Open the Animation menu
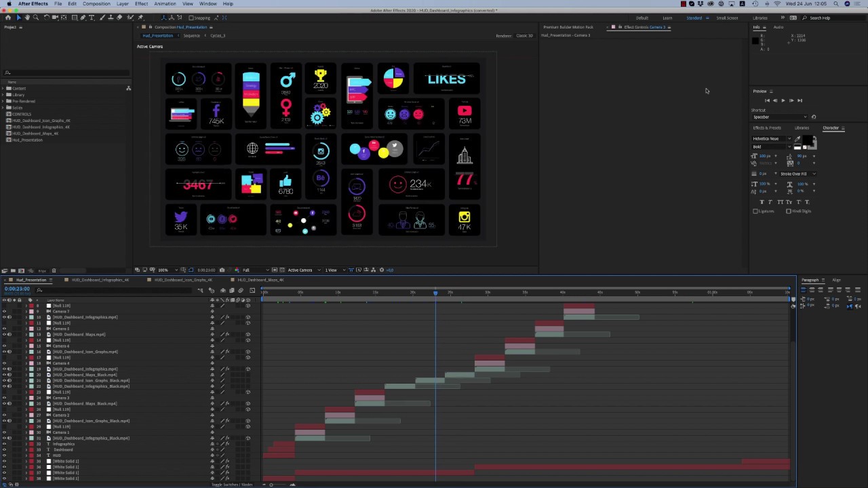 coord(165,4)
